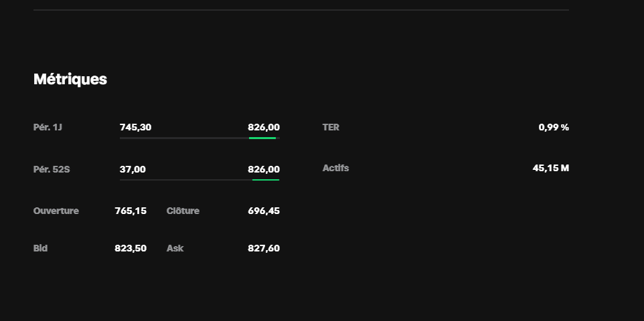The width and height of the screenshot is (644, 321).
Task: Select the Bid label
Action: pos(40,248)
